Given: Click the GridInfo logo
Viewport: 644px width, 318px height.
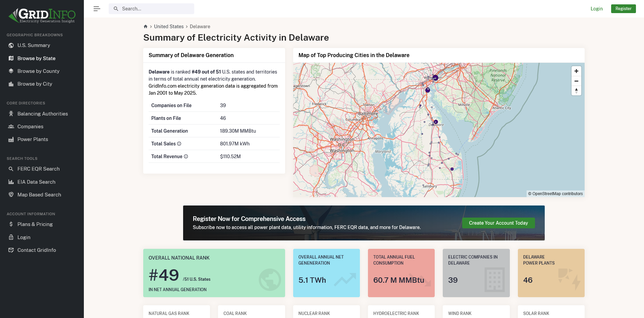Looking at the screenshot, I should tap(42, 15).
